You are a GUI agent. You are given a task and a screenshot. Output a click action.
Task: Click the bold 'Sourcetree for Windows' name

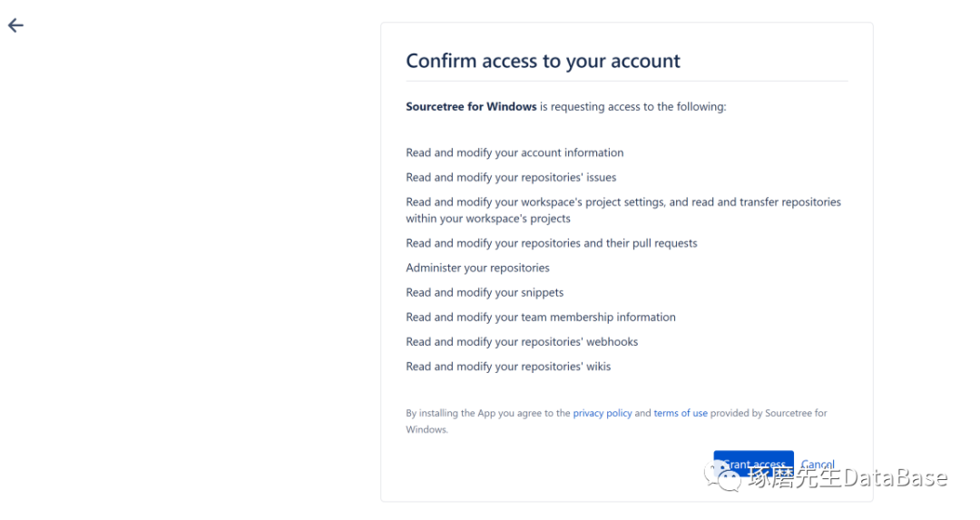coord(471,107)
